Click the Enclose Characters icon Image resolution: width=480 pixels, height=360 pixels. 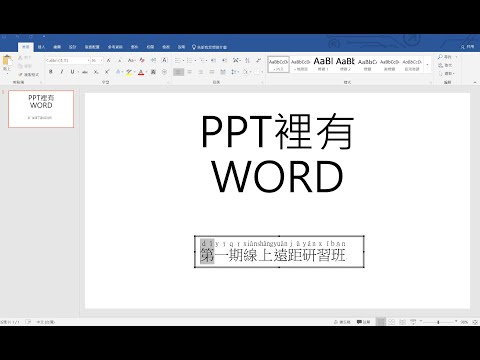tap(164, 72)
